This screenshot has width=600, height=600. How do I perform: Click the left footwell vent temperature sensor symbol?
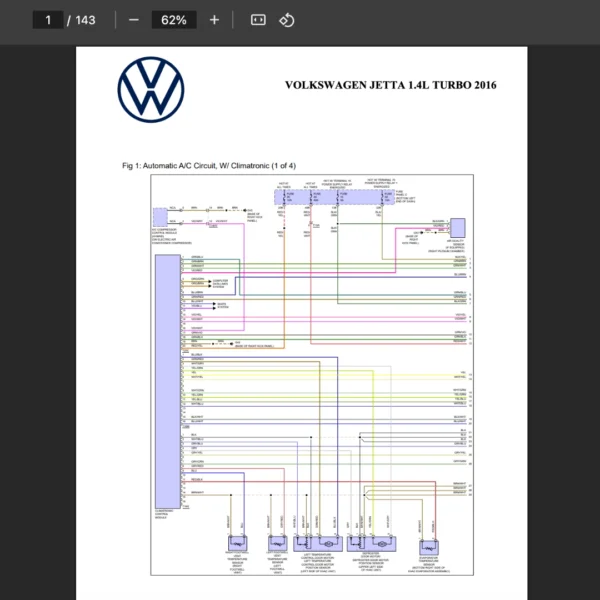pyautogui.click(x=277, y=546)
